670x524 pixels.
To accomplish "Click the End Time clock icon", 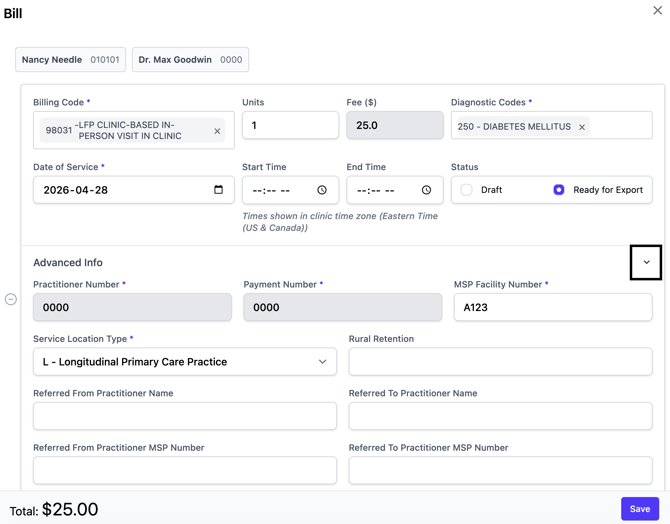I will [x=426, y=190].
